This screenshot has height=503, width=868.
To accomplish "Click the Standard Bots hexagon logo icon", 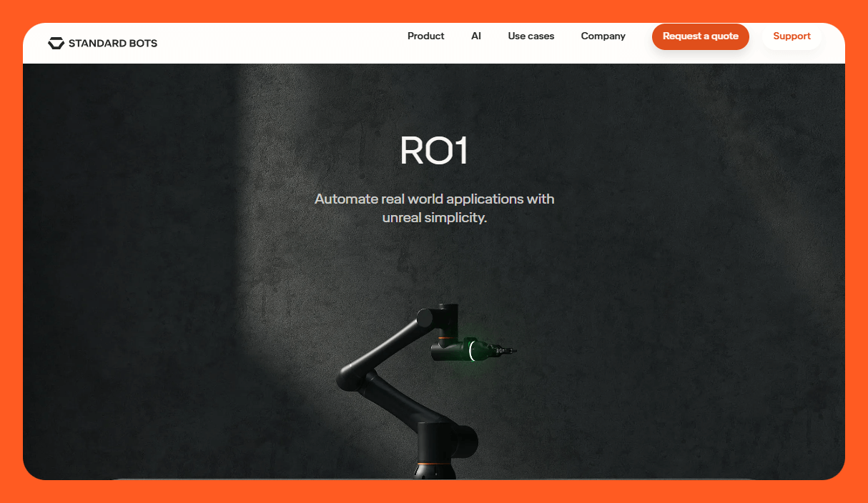I will 56,43.
